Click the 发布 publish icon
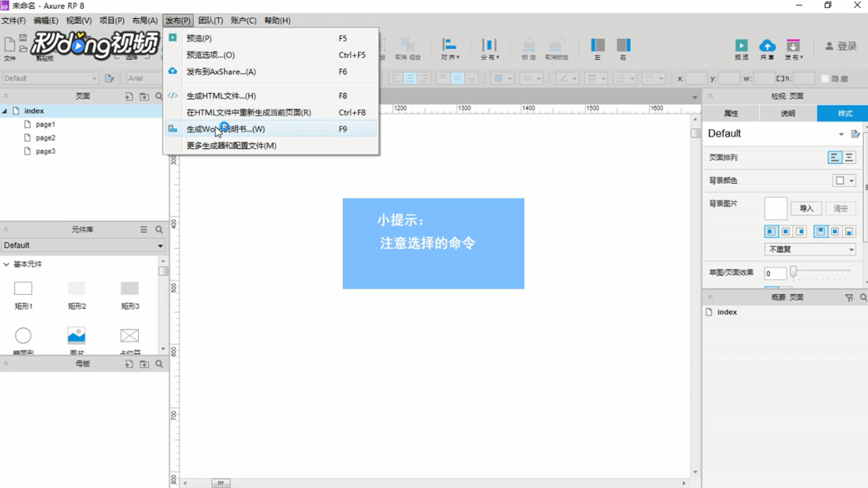The image size is (868, 488). coord(792,47)
